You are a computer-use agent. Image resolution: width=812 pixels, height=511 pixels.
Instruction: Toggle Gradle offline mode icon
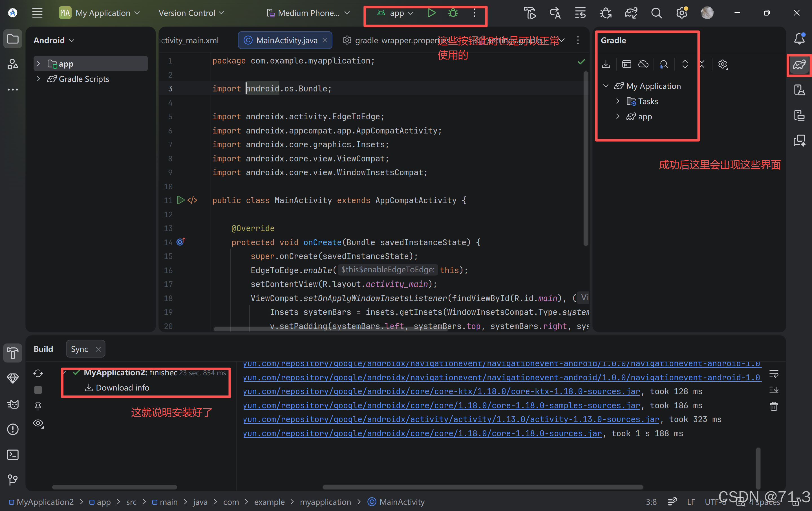coord(643,64)
